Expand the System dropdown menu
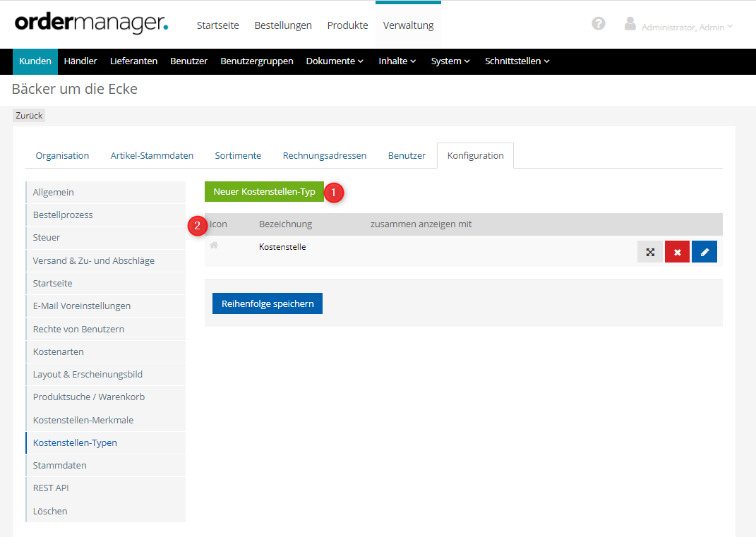The height and width of the screenshot is (537, 756). coord(450,61)
